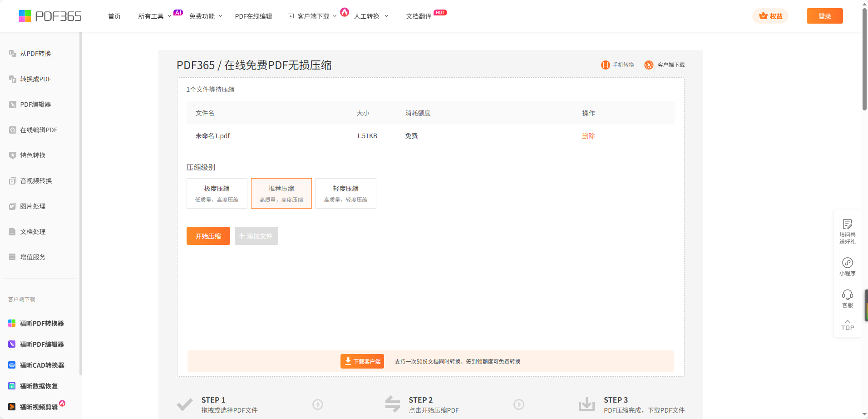Select 极度压缩 compression level

click(217, 193)
